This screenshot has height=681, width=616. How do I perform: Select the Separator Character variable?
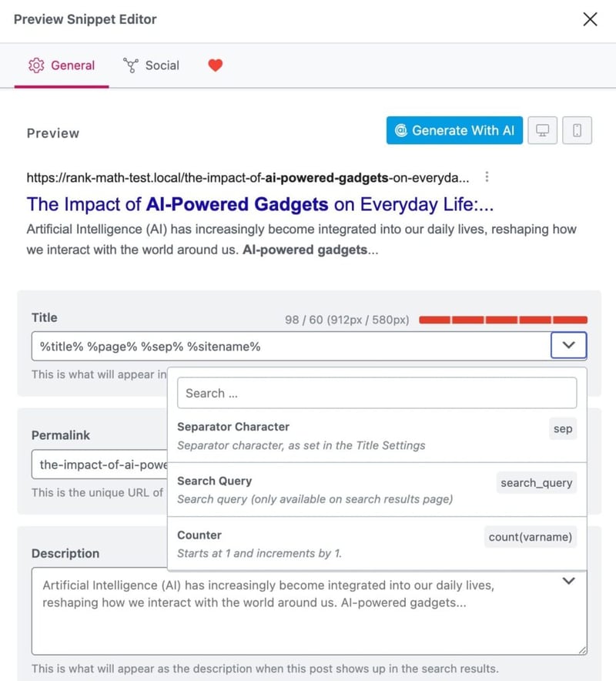coord(377,435)
